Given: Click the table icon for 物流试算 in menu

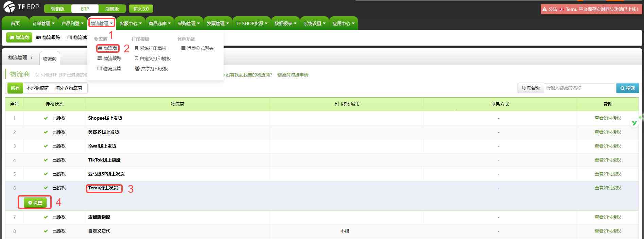Looking at the screenshot, I should pos(100,69).
